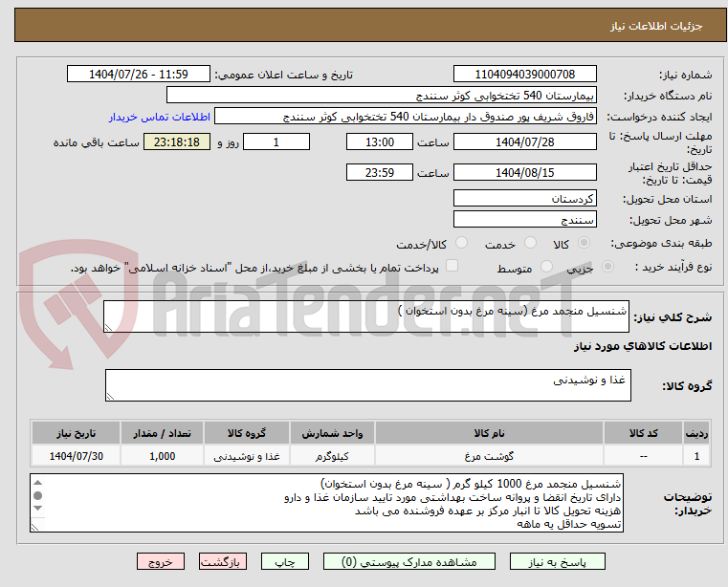The image size is (728, 587).
Task: Click the خروج exit button
Action: [160, 561]
